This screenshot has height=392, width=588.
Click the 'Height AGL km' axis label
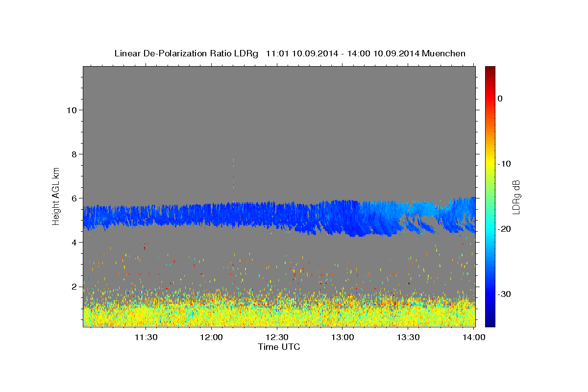pyautogui.click(x=56, y=196)
